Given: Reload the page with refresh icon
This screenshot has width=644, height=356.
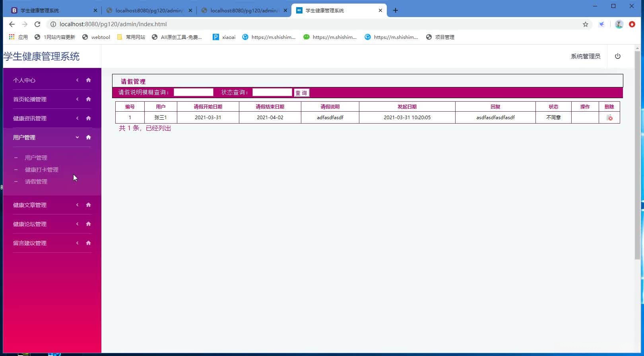Looking at the screenshot, I should [37, 24].
